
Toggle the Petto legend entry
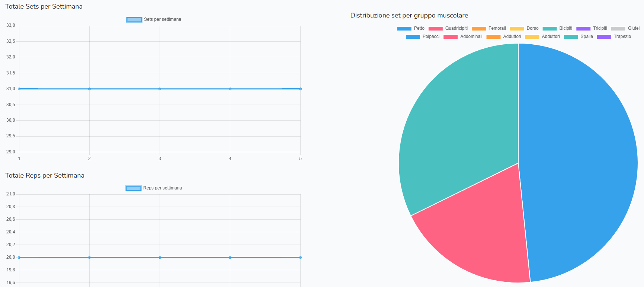[411, 28]
